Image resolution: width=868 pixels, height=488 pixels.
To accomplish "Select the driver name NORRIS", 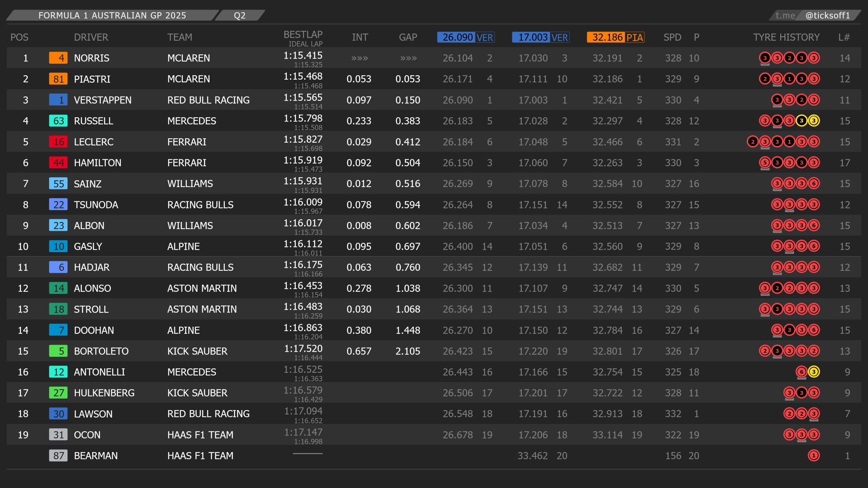I will click(x=92, y=58).
